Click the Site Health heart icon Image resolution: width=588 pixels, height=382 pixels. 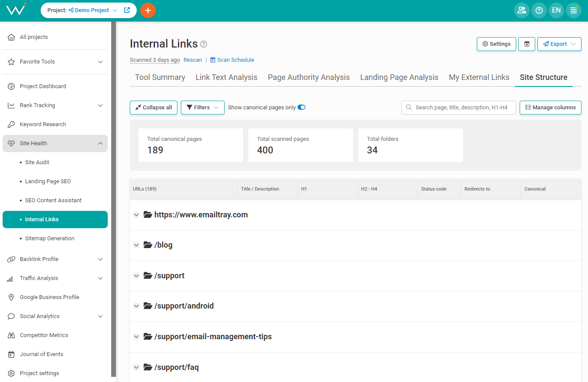point(11,143)
